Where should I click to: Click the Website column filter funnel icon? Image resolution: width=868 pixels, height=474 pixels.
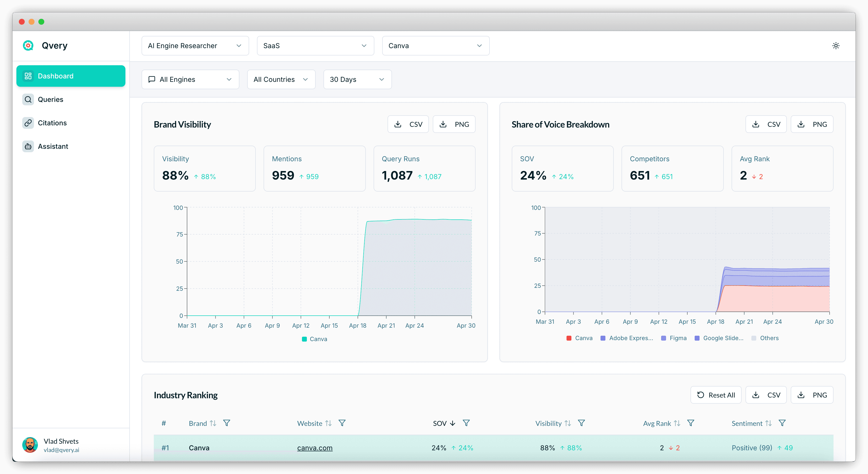point(342,423)
